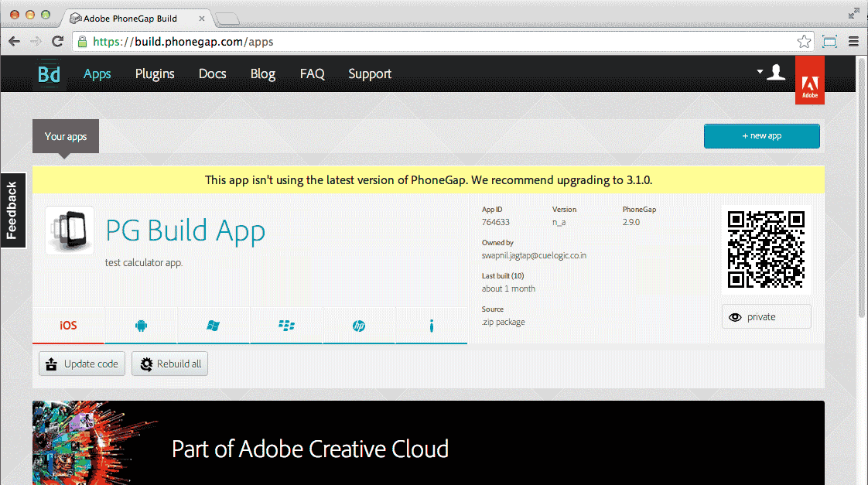Select the Symbian platform tab
Viewport: 868px width, 485px height.
pos(431,326)
